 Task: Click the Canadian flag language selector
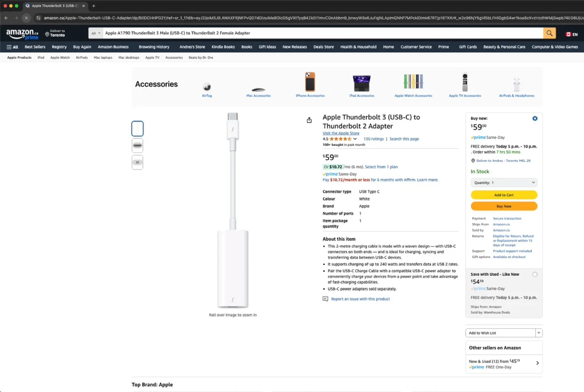tap(569, 34)
